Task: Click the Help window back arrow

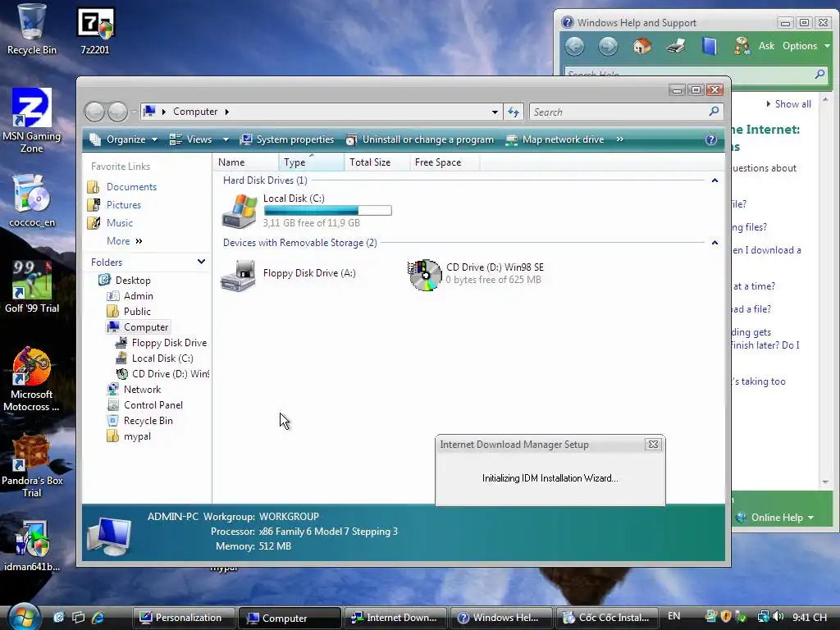Action: click(574, 46)
